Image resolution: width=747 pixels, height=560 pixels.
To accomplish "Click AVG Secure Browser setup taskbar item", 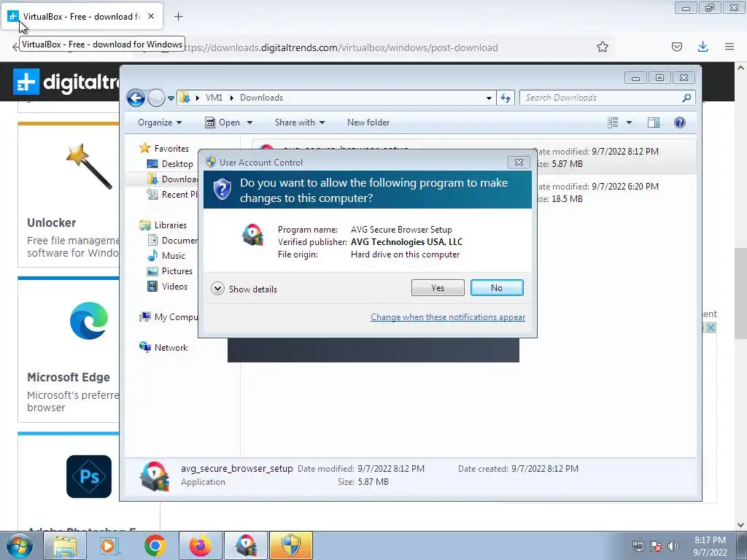I will (245, 545).
